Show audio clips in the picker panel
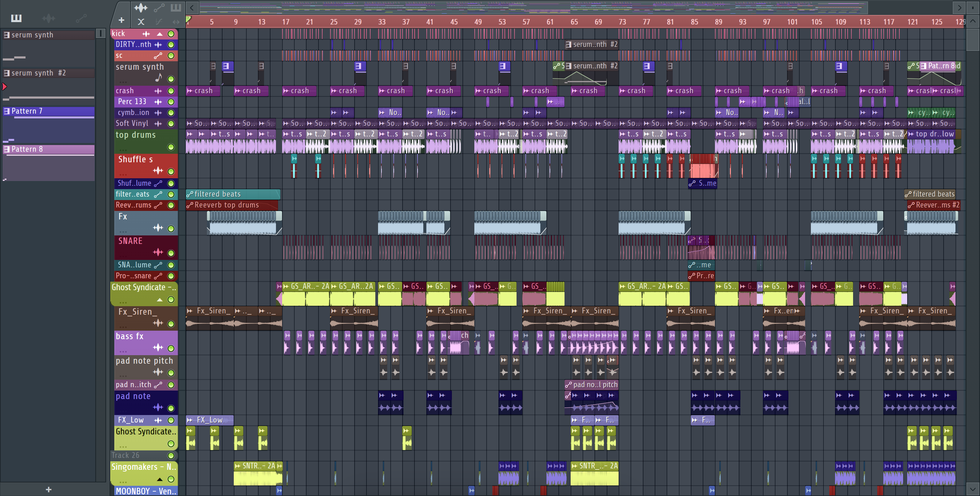The width and height of the screenshot is (980, 496). [48, 18]
